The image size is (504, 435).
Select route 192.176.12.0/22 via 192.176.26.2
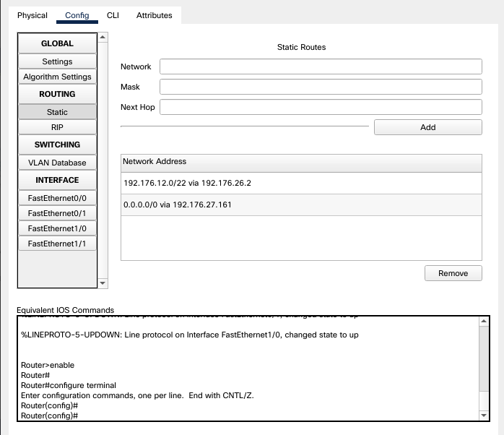tap(301, 183)
